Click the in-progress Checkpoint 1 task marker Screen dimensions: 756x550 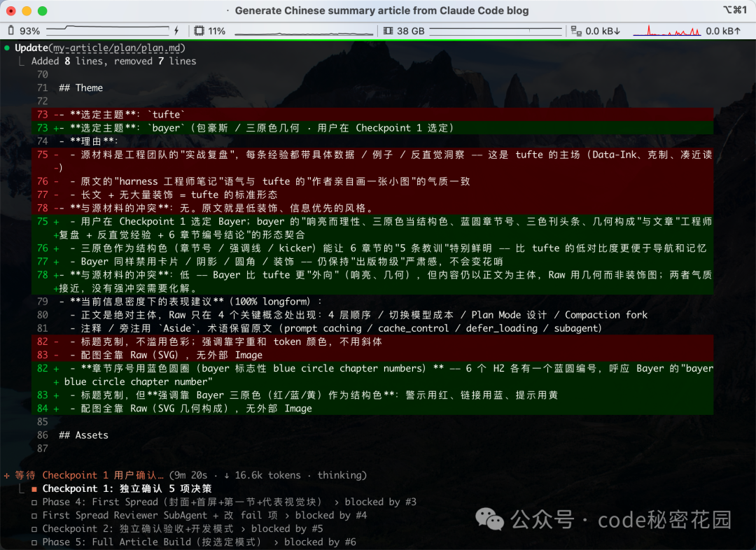point(34,489)
